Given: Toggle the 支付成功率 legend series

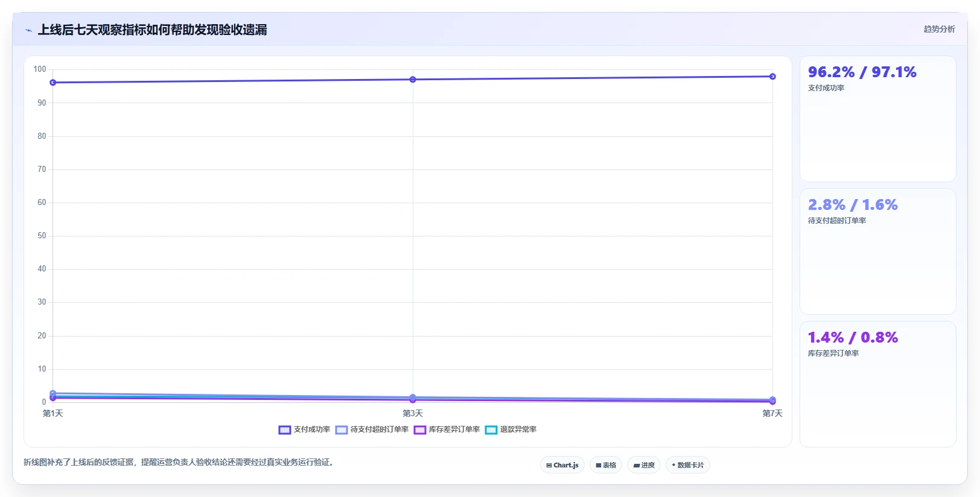Looking at the screenshot, I should [304, 429].
